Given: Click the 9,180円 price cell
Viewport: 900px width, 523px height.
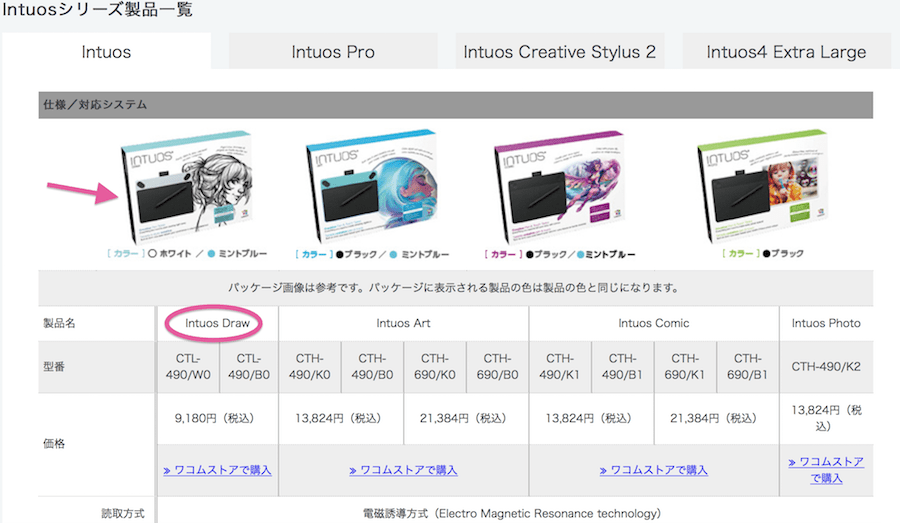Looking at the screenshot, I should pyautogui.click(x=218, y=419).
